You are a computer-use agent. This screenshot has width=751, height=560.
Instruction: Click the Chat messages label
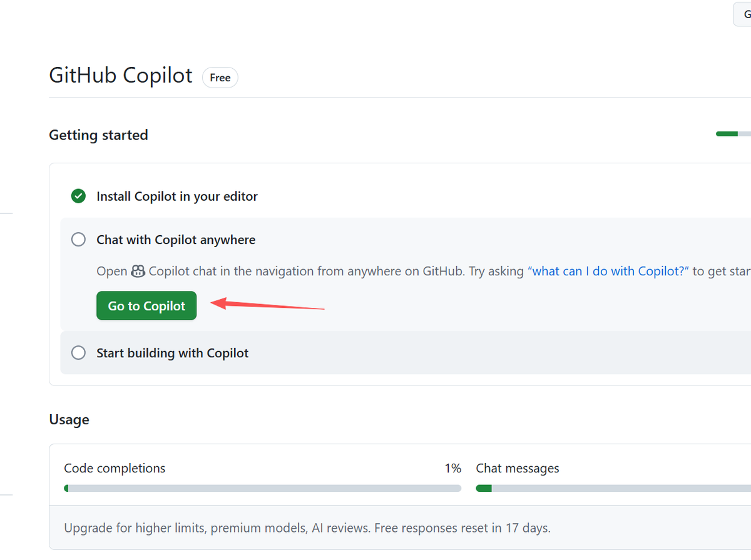(x=518, y=468)
